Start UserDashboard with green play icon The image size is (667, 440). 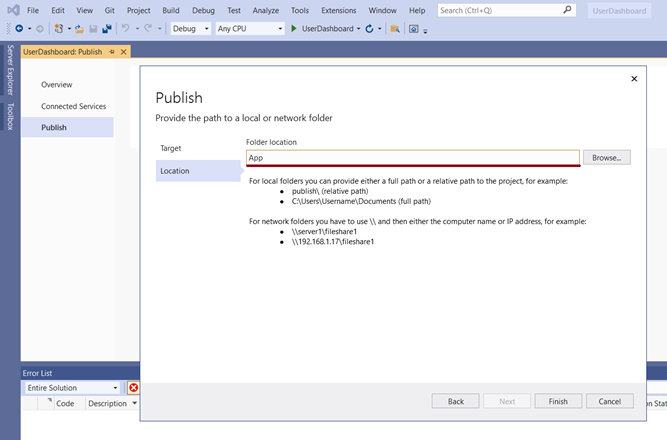click(x=294, y=29)
